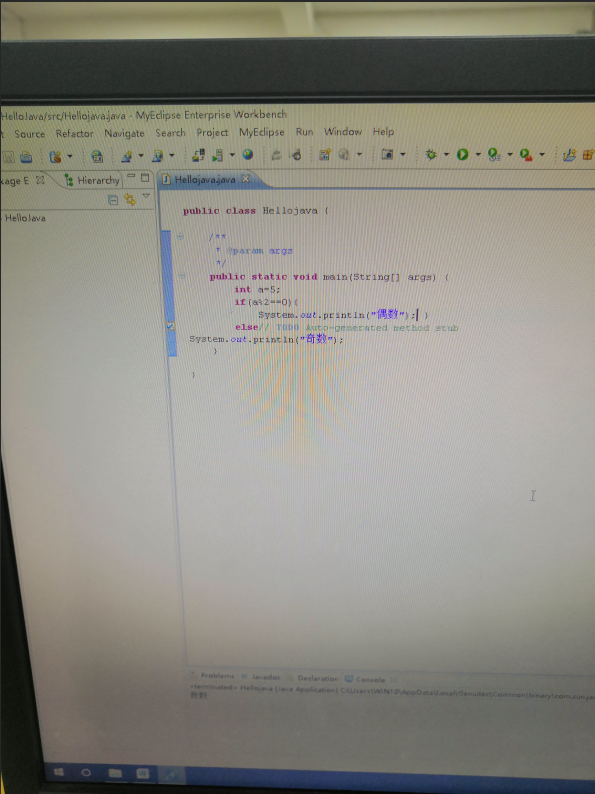This screenshot has height=794, width=595.
Task: Click the 'int a=5;' code line
Action: click(257, 290)
